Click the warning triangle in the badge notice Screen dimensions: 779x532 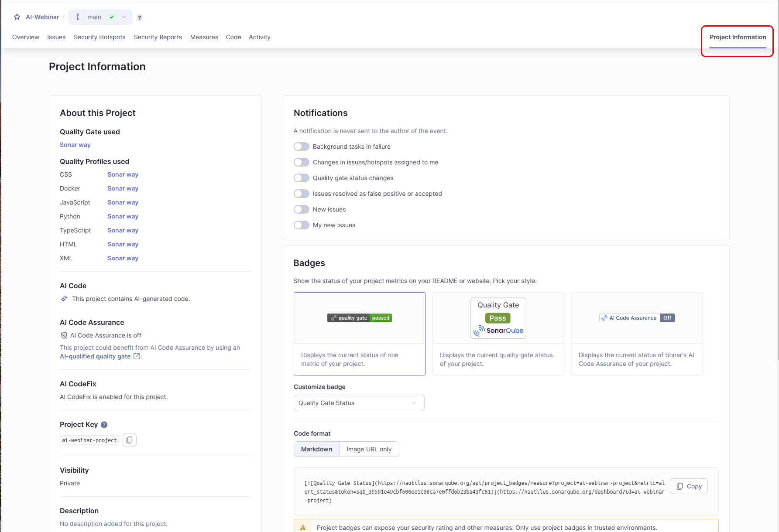[x=302, y=526]
